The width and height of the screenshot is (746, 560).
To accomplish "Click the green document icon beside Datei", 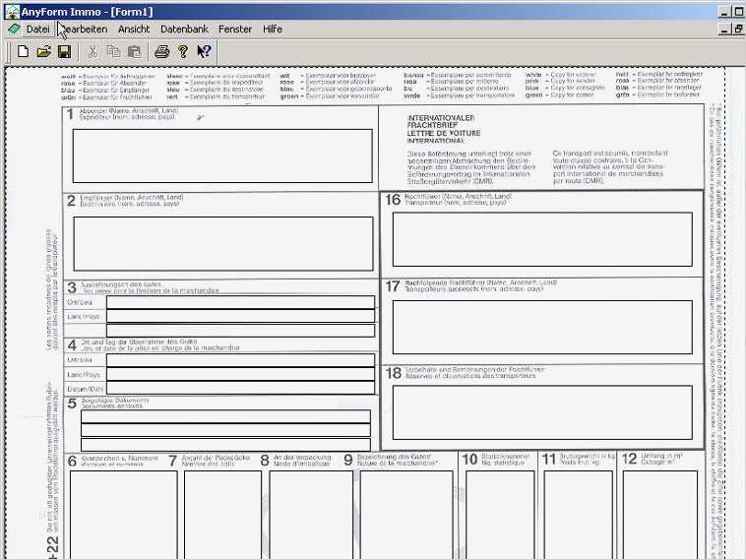I will click(x=15, y=29).
